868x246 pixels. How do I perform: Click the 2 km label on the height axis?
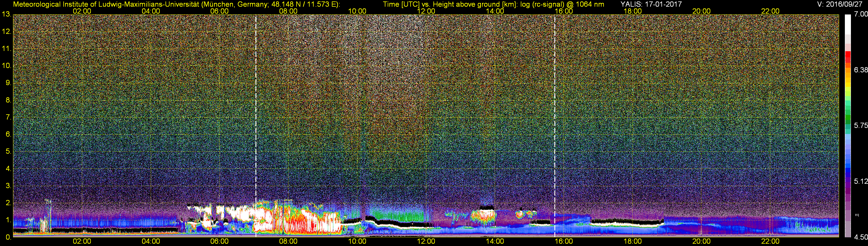point(8,203)
